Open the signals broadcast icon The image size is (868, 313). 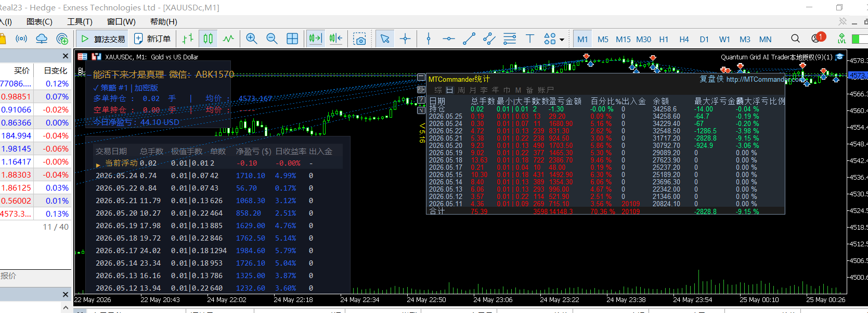point(21,39)
